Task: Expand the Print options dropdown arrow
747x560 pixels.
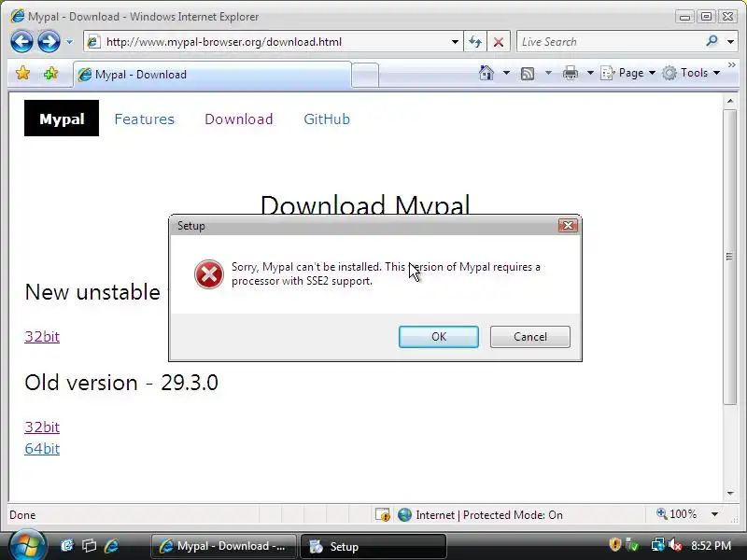Action: pos(590,73)
